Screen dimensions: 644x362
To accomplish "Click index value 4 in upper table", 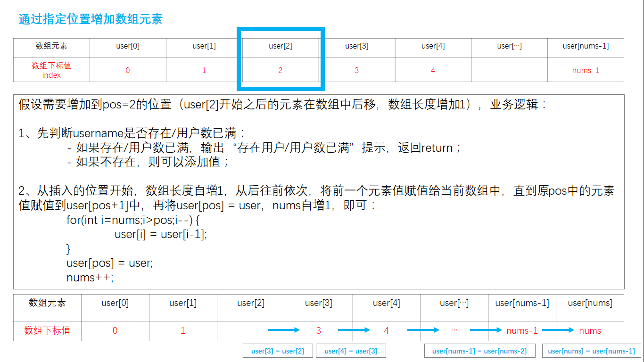I will (x=433, y=71).
